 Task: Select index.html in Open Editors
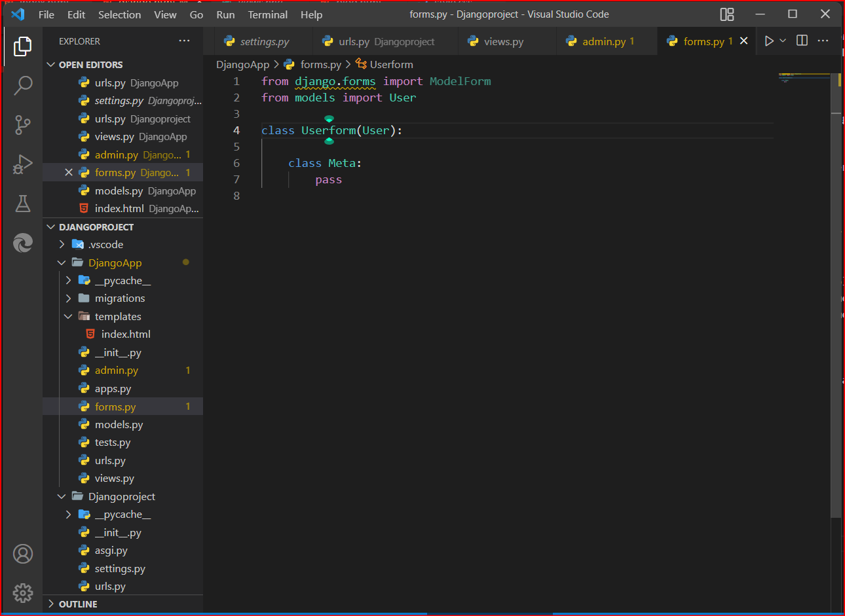click(122, 209)
